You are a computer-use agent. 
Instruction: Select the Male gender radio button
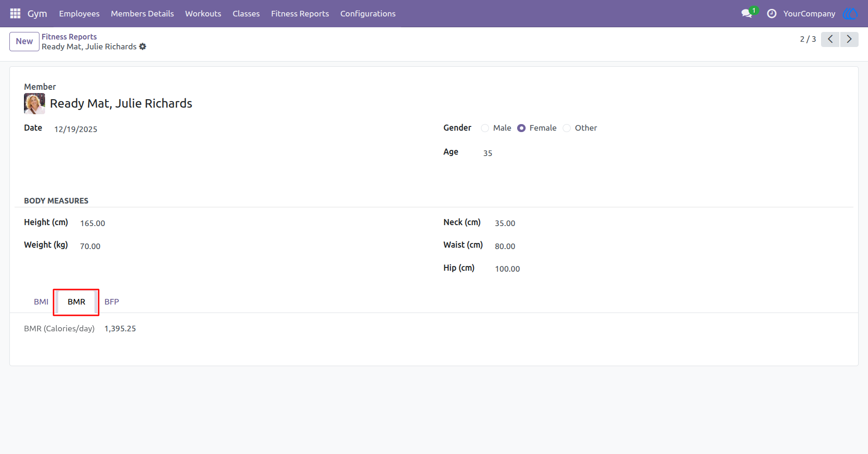click(x=485, y=128)
